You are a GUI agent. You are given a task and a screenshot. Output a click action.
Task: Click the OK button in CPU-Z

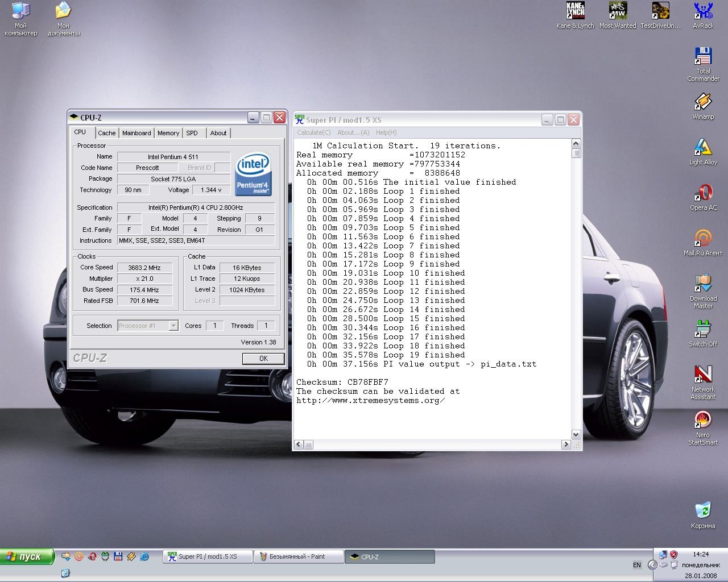coord(263,359)
